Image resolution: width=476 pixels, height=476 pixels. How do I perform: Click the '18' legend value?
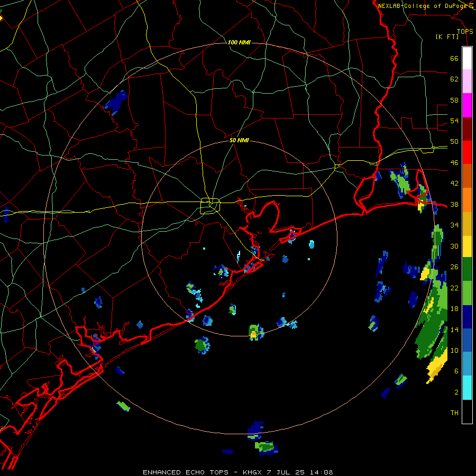(x=454, y=309)
